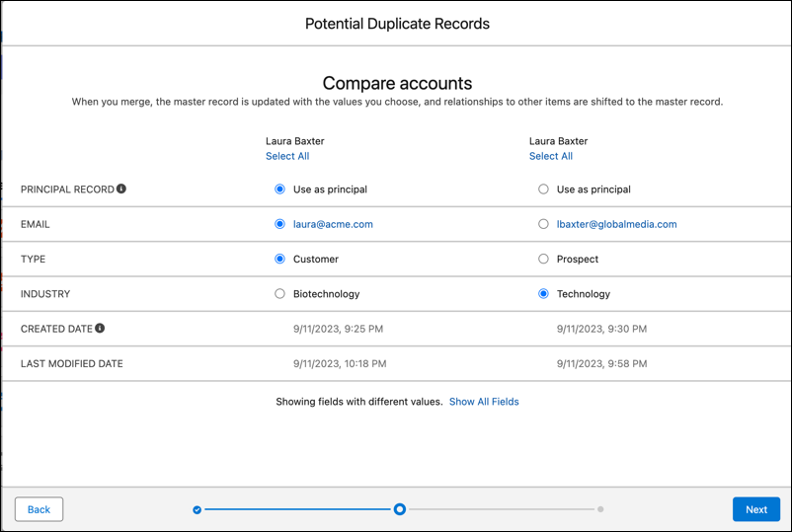Screen dimensions: 792x532
Task: Click the info icon beside Principal Record
Action: (x=121, y=189)
